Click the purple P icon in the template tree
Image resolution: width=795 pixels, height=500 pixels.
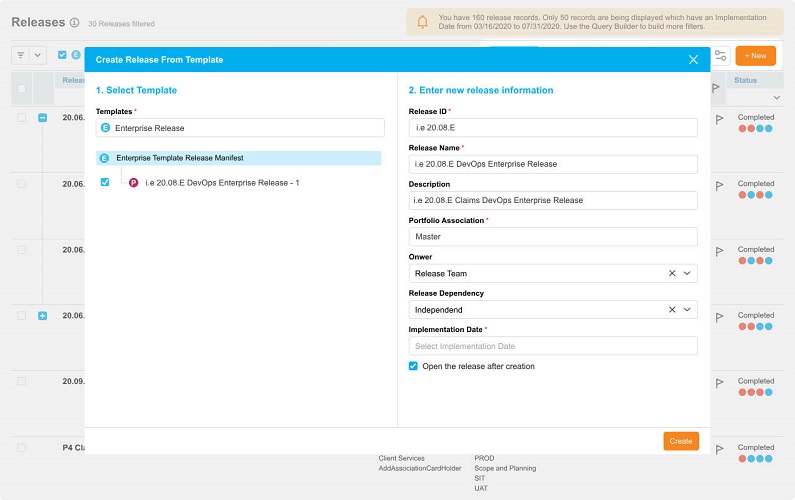click(133, 183)
